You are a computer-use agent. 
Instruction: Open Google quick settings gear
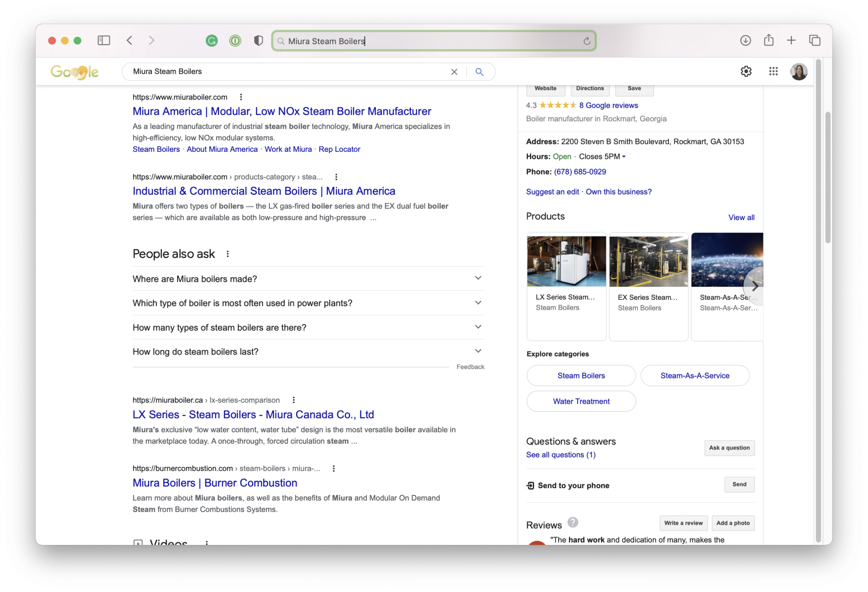tap(746, 71)
